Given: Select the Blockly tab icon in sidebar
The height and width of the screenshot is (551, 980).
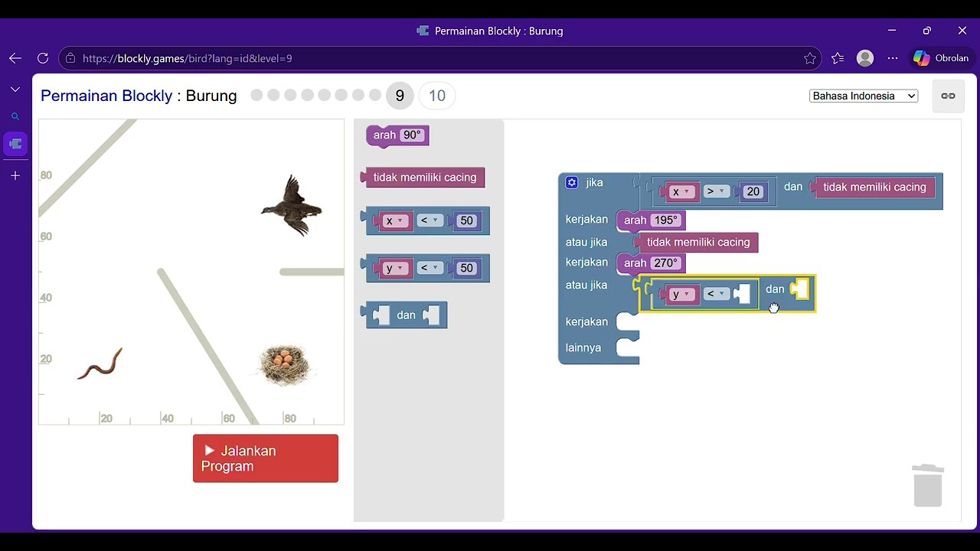Looking at the screenshot, I should pos(15,144).
